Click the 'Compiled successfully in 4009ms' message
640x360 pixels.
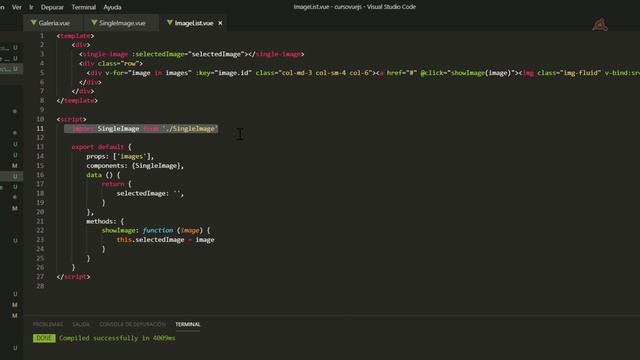click(x=117, y=338)
